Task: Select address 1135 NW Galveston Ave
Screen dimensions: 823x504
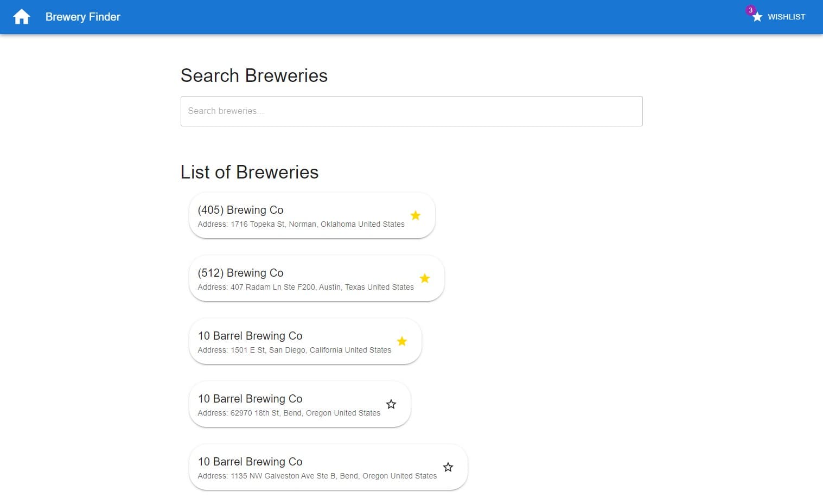Action: pyautogui.click(x=317, y=476)
